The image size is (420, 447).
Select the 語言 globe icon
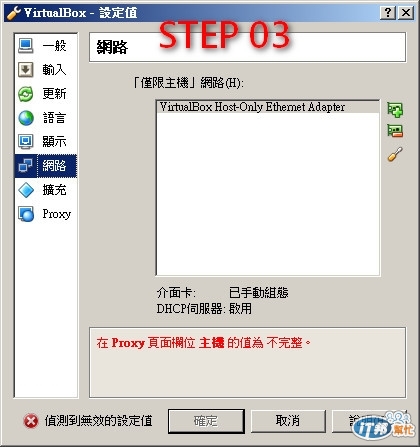click(x=26, y=118)
